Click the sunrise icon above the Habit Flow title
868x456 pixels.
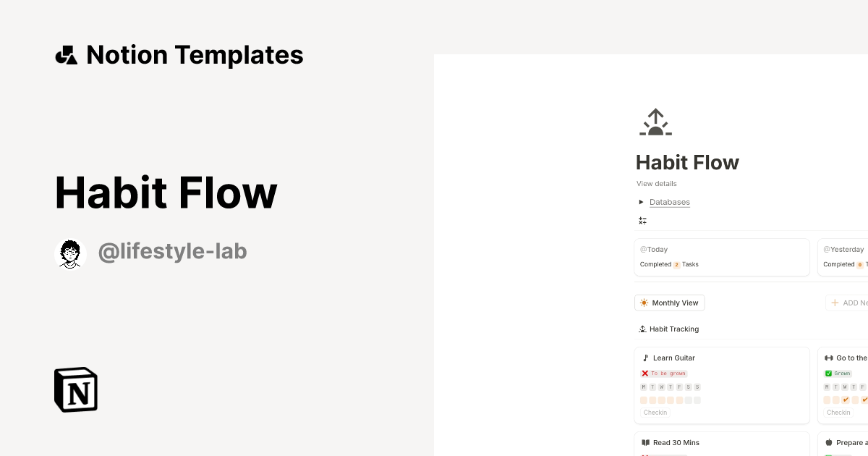[655, 122]
